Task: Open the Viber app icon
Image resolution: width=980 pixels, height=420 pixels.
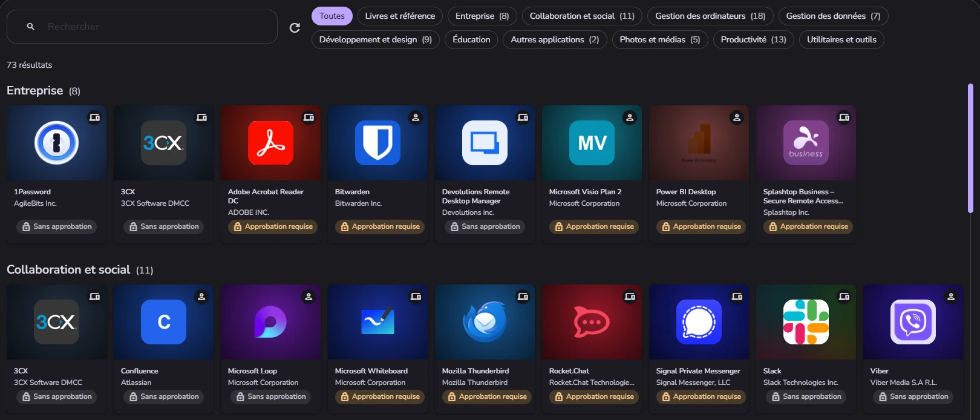Action: coord(913,322)
